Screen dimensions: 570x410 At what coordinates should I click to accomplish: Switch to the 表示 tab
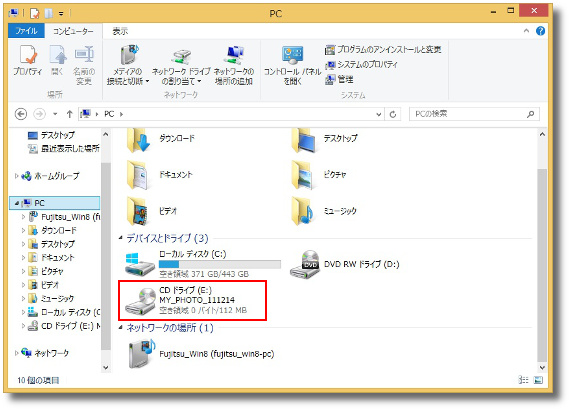tap(120, 31)
